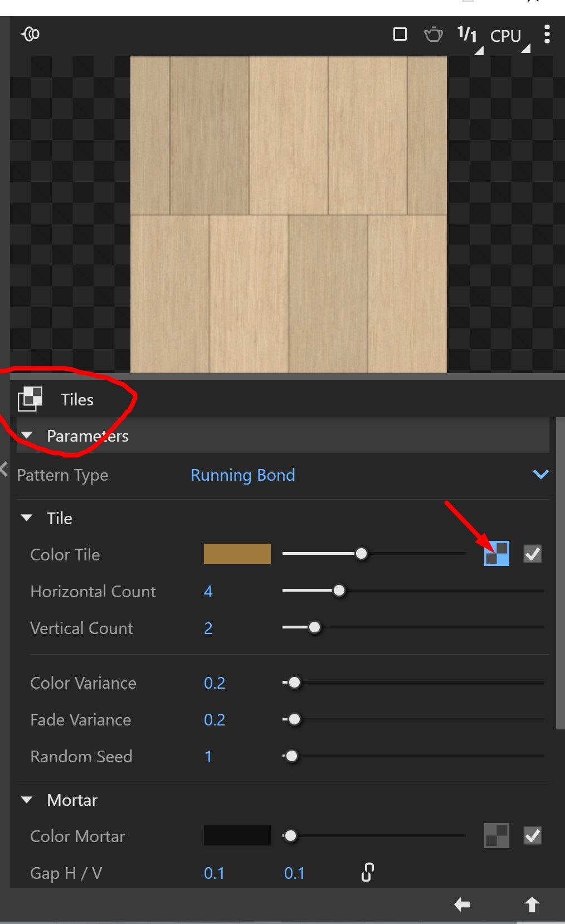Collapse the Mortar group

point(26,800)
